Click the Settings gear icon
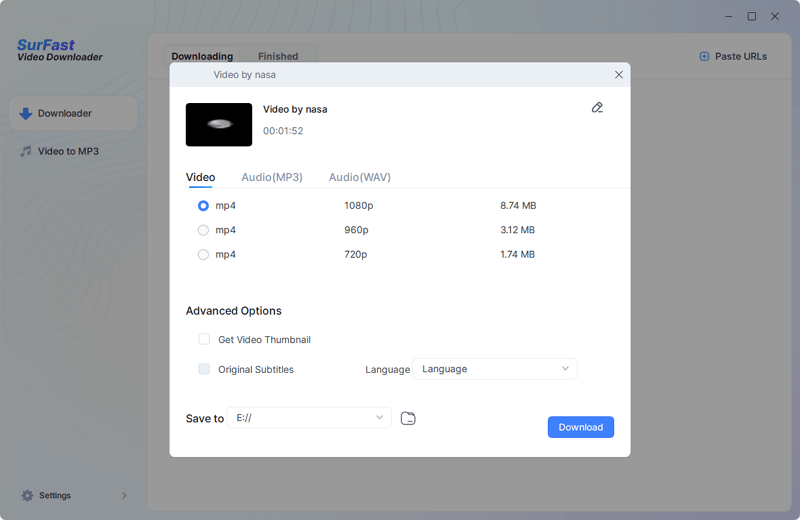Screen dimensions: 800x520 tap(27, 496)
